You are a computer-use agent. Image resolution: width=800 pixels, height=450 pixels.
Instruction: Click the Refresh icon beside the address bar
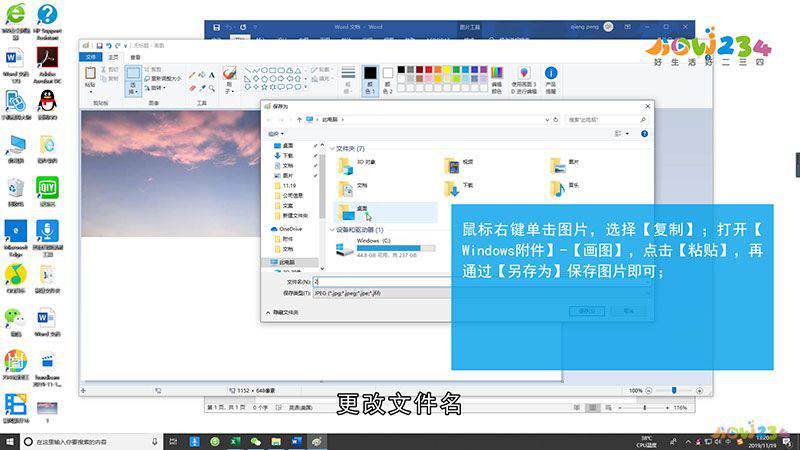coord(556,119)
